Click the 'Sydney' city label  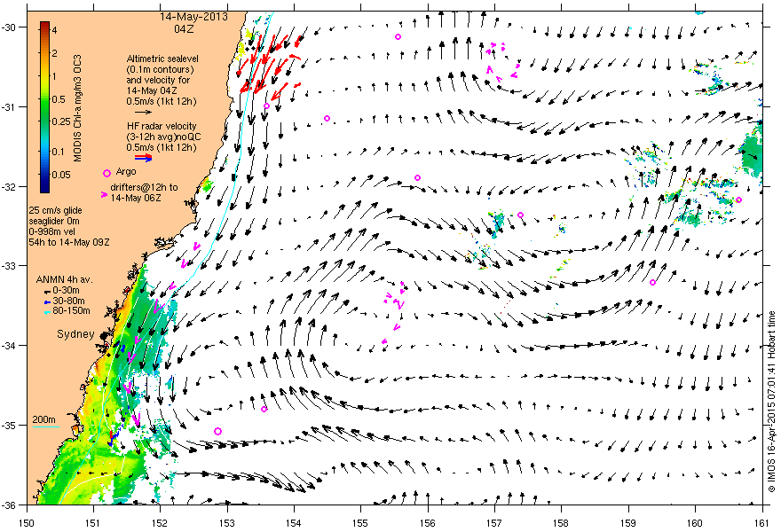(75, 334)
